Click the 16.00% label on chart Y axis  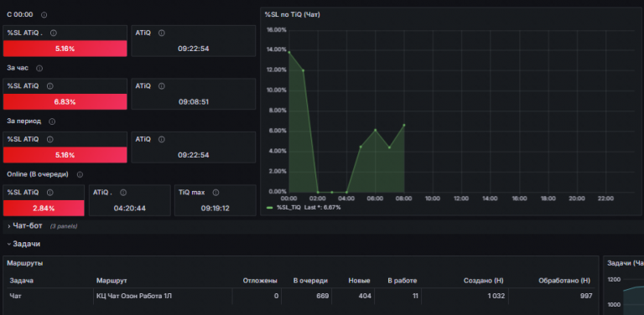[277, 30]
